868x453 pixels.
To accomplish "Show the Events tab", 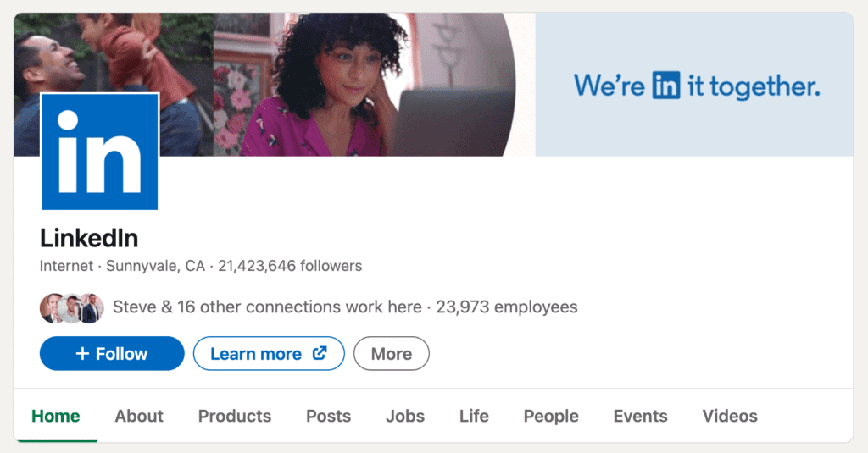I will pyautogui.click(x=640, y=416).
